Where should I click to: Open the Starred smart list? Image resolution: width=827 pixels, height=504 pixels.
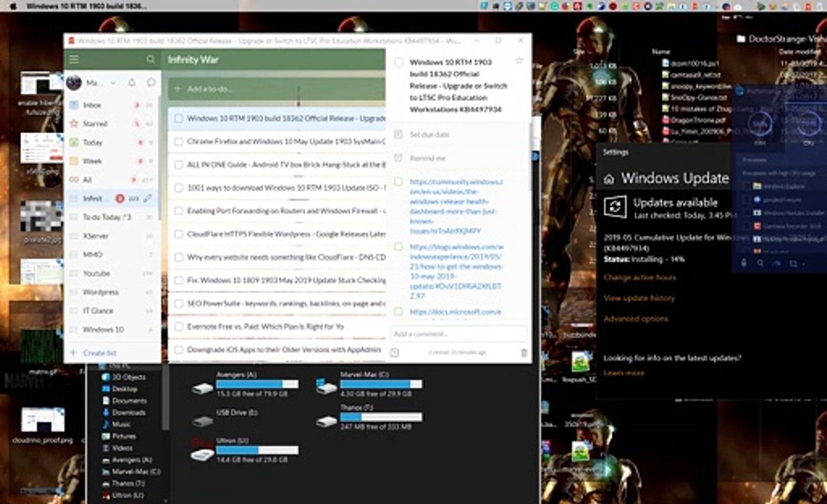(x=112, y=123)
